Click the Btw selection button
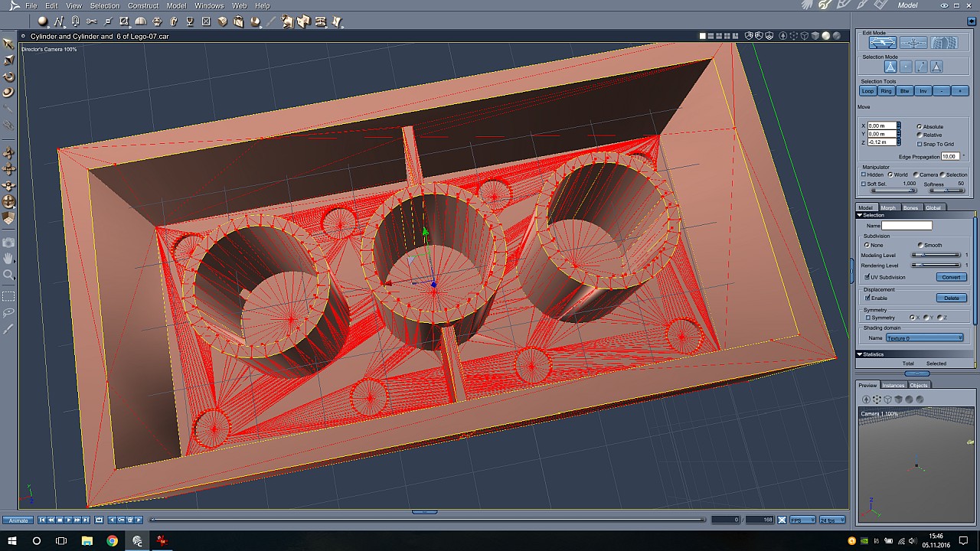The width and height of the screenshot is (980, 551). pyautogui.click(x=904, y=91)
